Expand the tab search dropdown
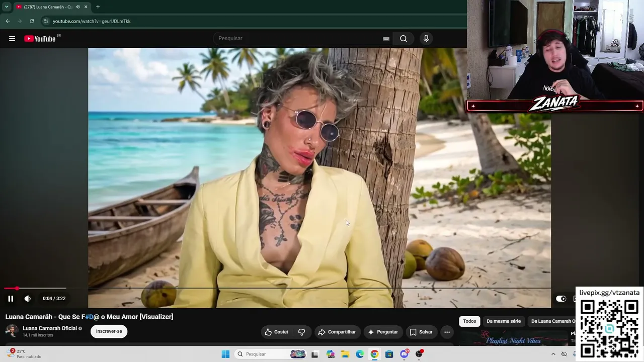Viewport: 644px width, 362px height. click(7, 7)
